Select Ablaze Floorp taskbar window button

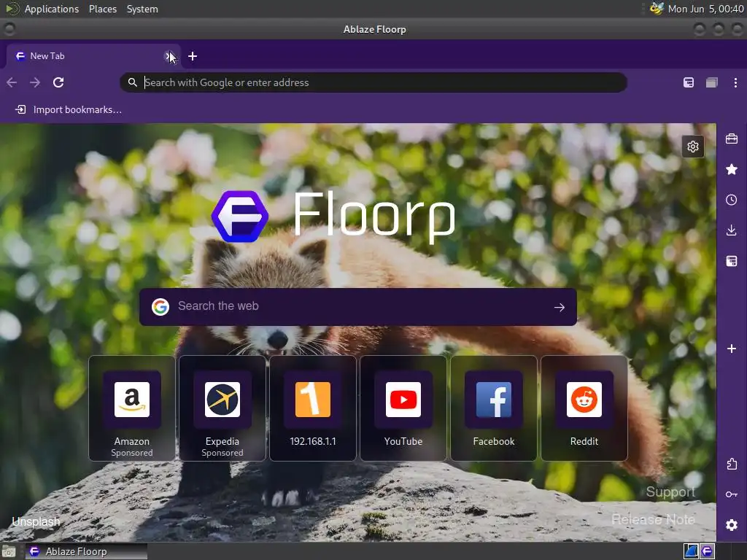tap(86, 551)
